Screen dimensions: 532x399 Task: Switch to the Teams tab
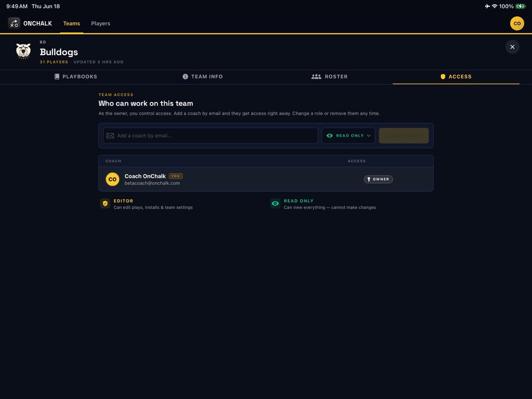point(72,24)
